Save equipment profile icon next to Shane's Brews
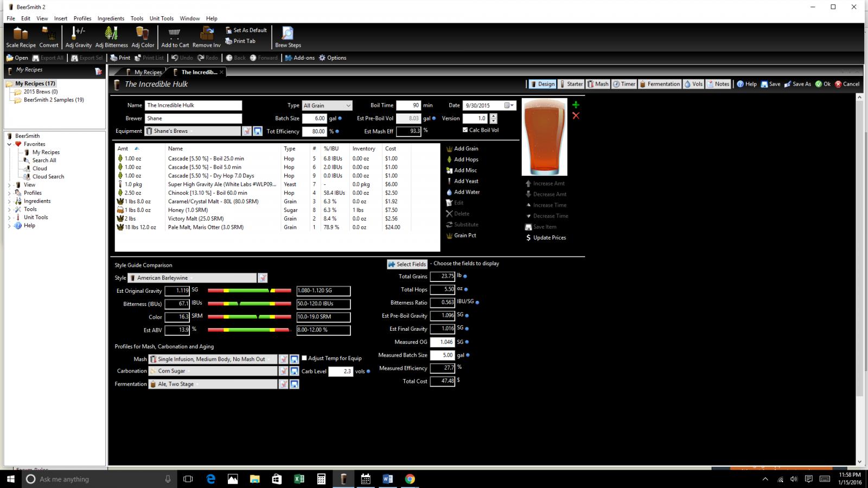This screenshot has width=868, height=488. (258, 131)
